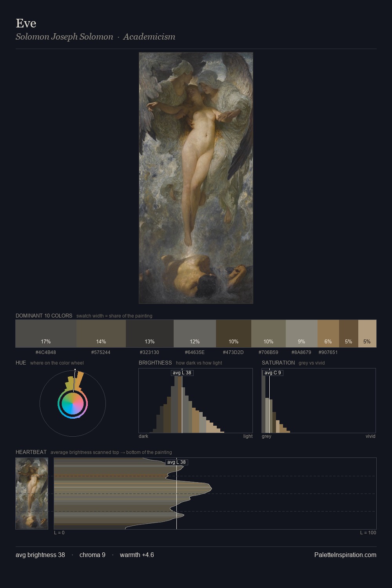Select the 6% tan swatch #907651
392x588 pixels.
[328, 334]
